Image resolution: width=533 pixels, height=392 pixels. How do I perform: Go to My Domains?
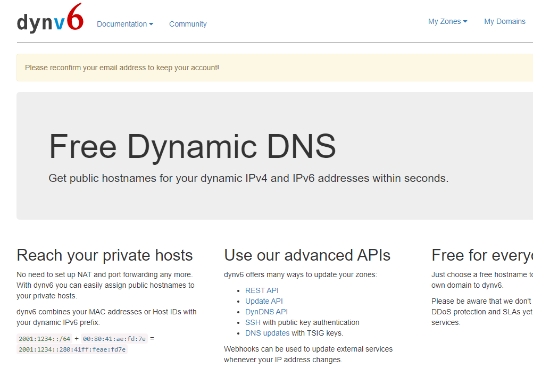point(504,21)
